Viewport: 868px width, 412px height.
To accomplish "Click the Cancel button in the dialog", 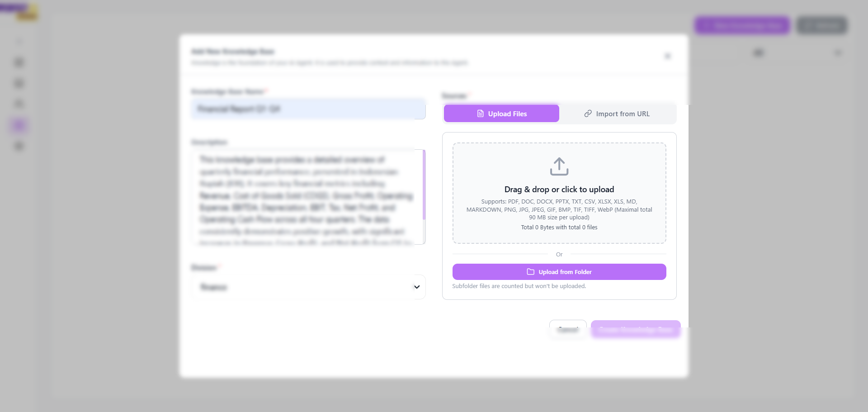I will pyautogui.click(x=568, y=329).
